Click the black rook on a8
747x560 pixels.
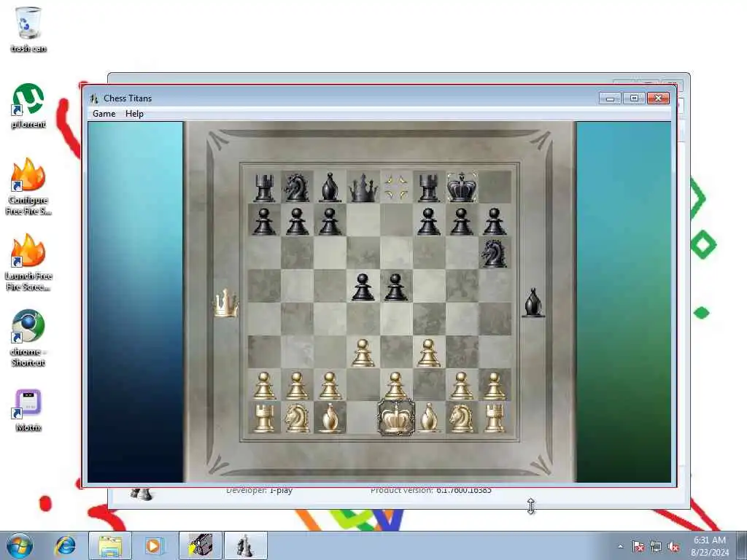264,187
